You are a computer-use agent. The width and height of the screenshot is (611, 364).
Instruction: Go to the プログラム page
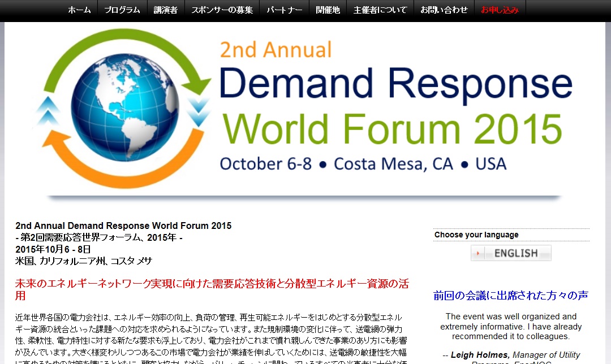[122, 10]
